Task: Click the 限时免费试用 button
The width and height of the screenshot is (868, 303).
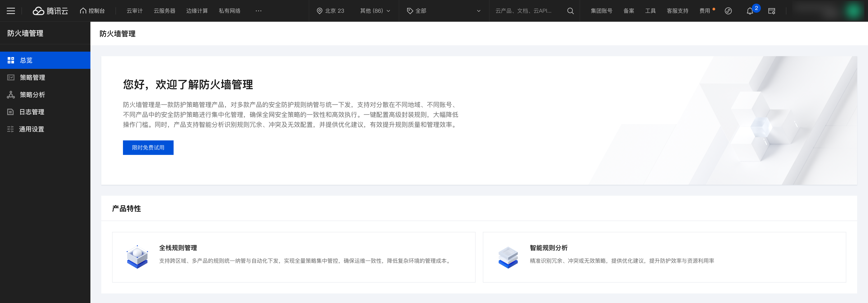Action: pyautogui.click(x=148, y=147)
